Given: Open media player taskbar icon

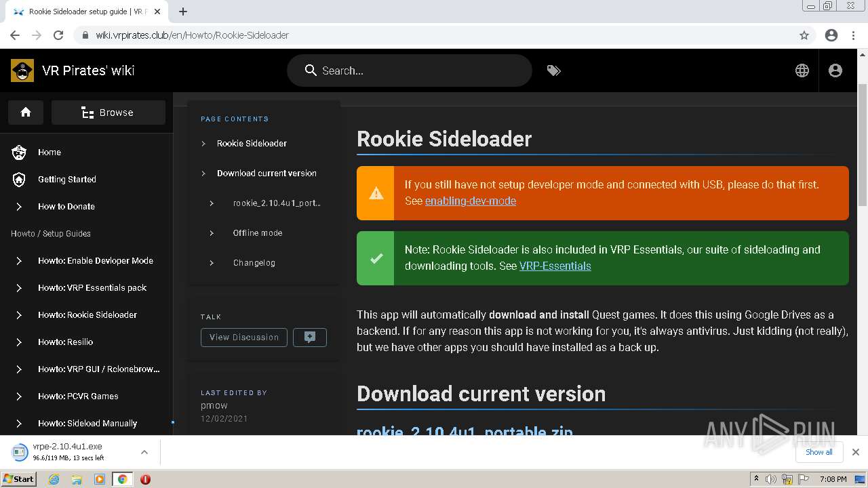Looking at the screenshot, I should tap(100, 479).
